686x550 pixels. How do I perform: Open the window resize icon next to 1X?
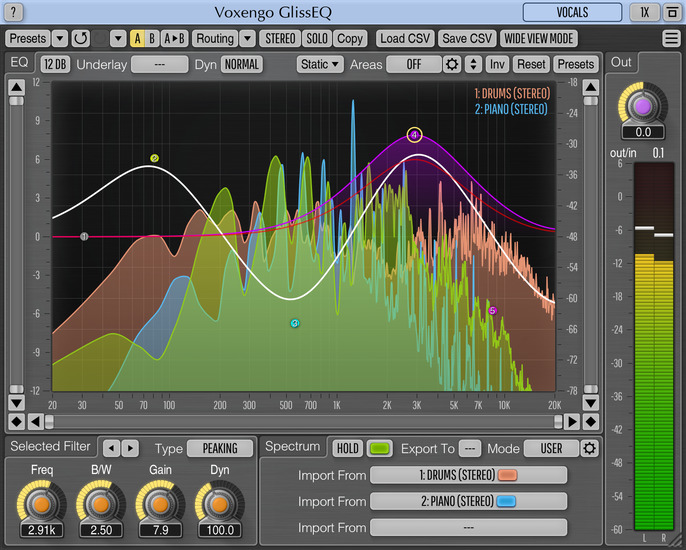(x=672, y=12)
